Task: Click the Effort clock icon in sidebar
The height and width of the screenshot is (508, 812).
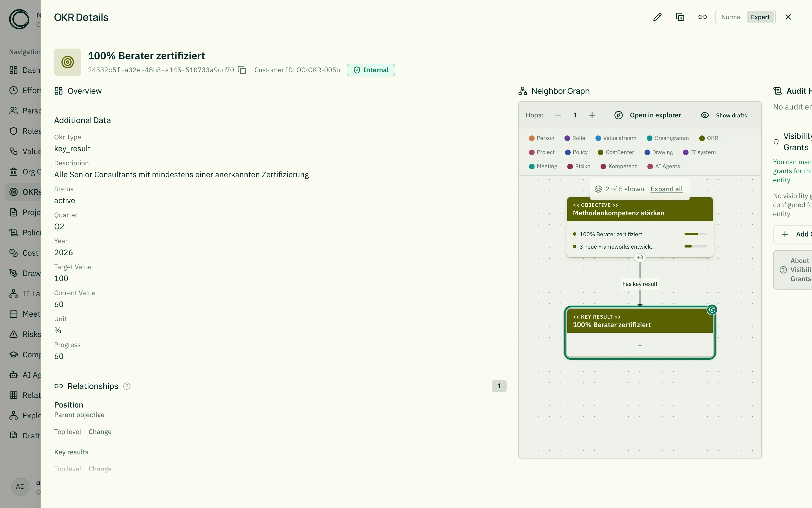Action: click(14, 90)
